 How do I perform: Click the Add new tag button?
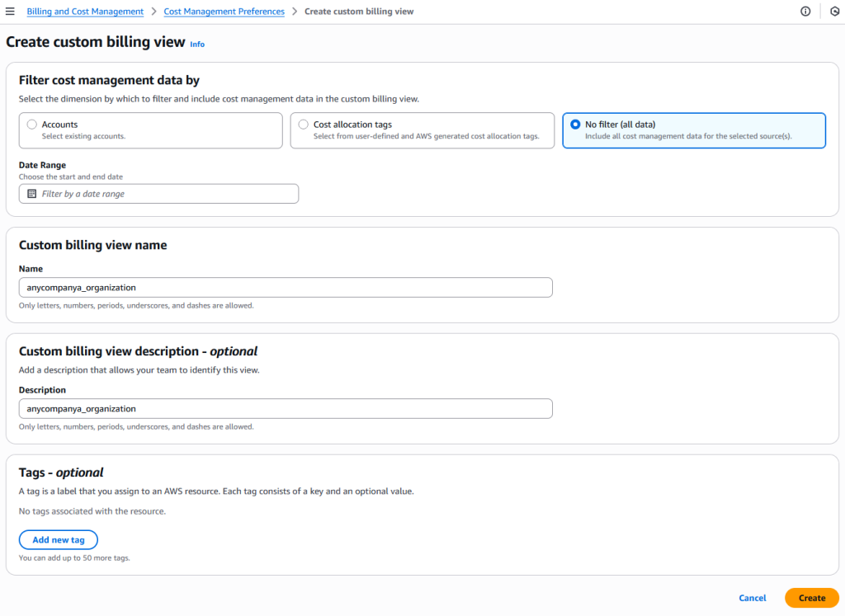59,540
